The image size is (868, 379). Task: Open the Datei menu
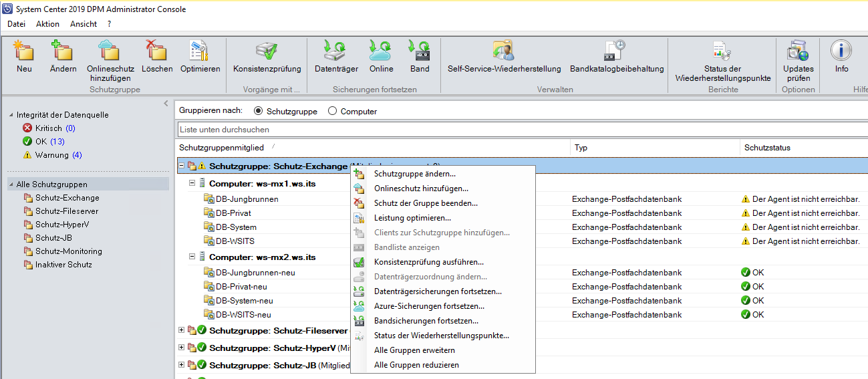click(x=16, y=23)
